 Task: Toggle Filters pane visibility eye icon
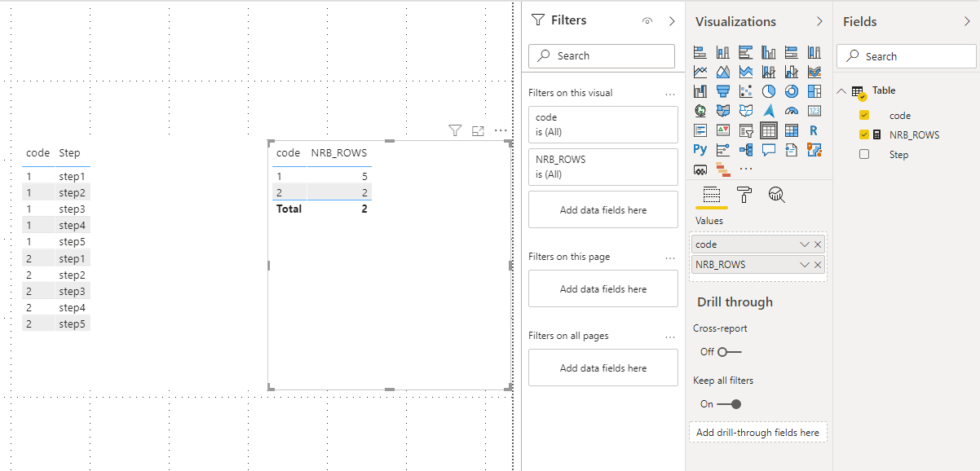coord(647,21)
